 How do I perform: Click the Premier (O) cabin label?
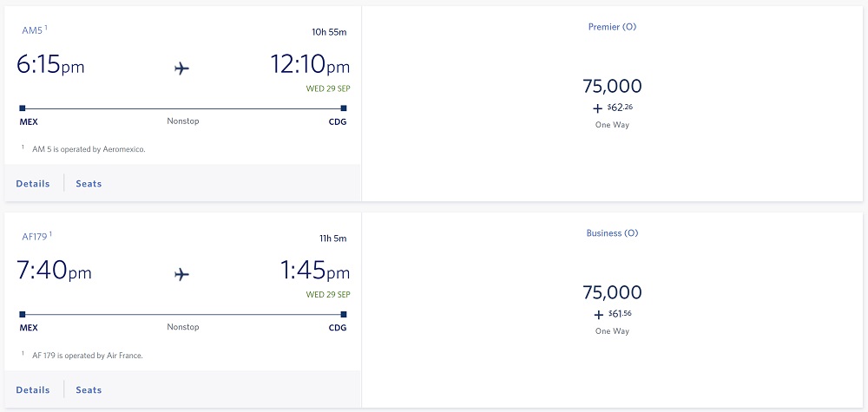[612, 27]
